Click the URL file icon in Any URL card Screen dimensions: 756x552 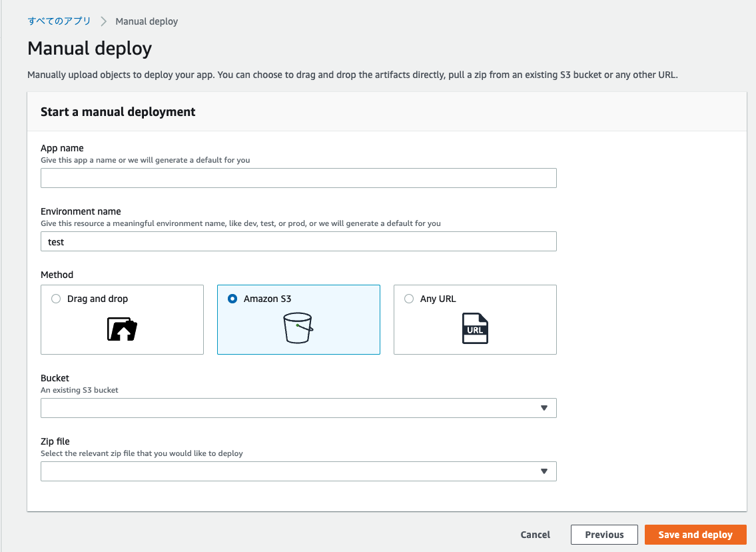click(475, 327)
